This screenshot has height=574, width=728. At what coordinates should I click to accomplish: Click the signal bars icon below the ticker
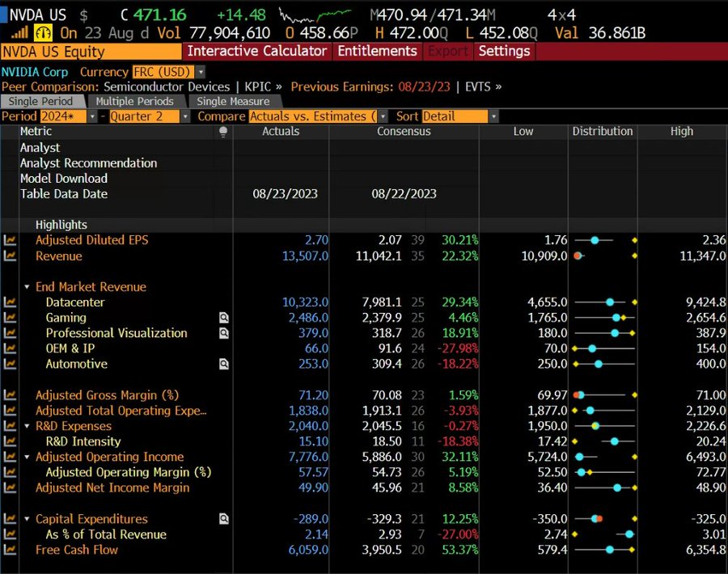click(19, 32)
